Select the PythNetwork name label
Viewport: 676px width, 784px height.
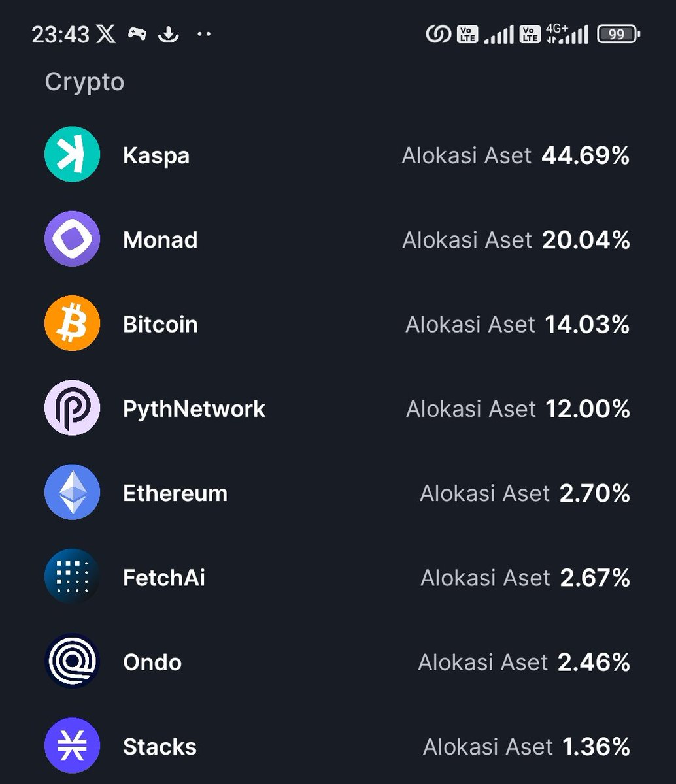[x=194, y=409]
